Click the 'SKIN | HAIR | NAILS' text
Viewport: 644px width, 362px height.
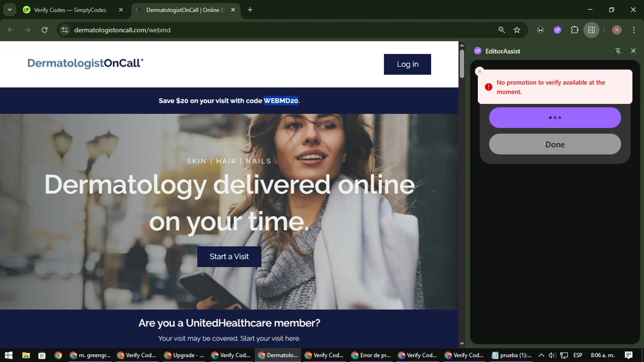coord(229,161)
